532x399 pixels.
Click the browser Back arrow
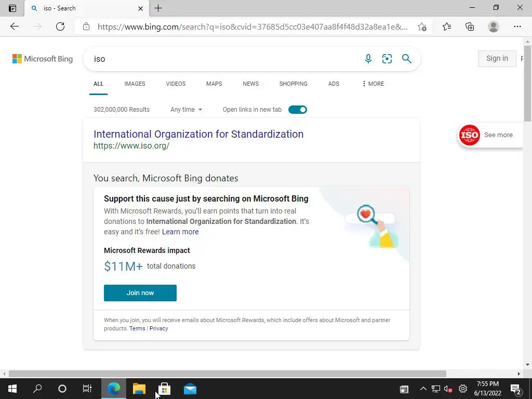[14, 26]
